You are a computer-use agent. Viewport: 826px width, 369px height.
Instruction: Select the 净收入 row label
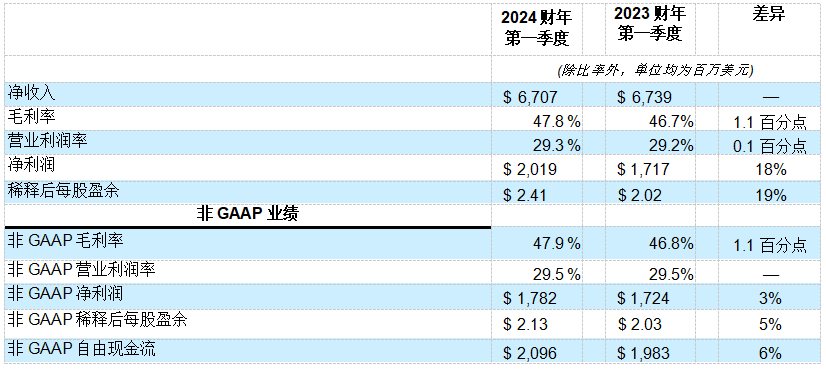tap(32, 93)
